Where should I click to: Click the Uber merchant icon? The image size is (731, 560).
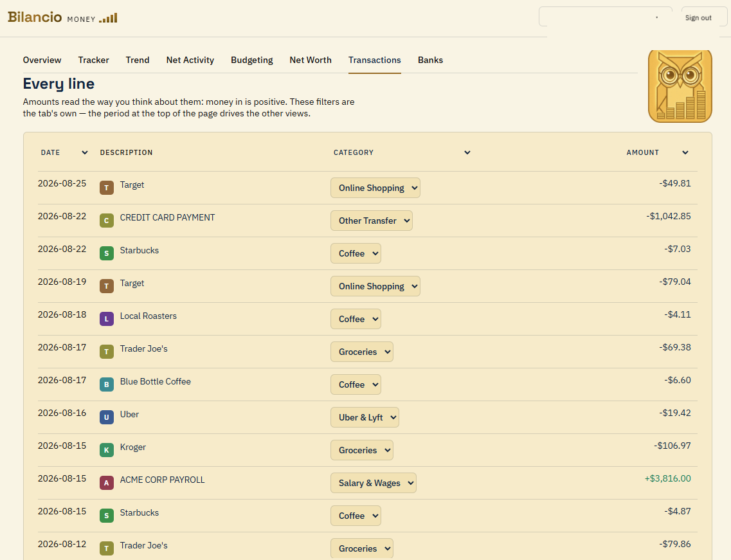(x=106, y=417)
